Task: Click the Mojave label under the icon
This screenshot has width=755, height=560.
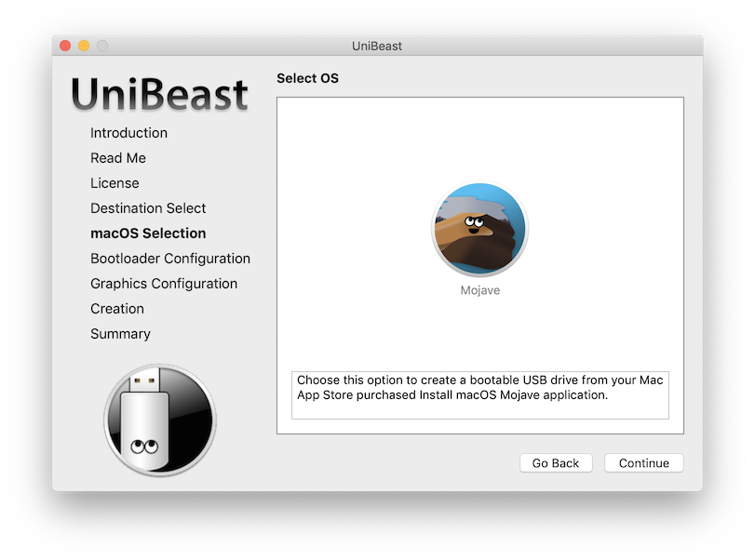Action: (x=480, y=290)
